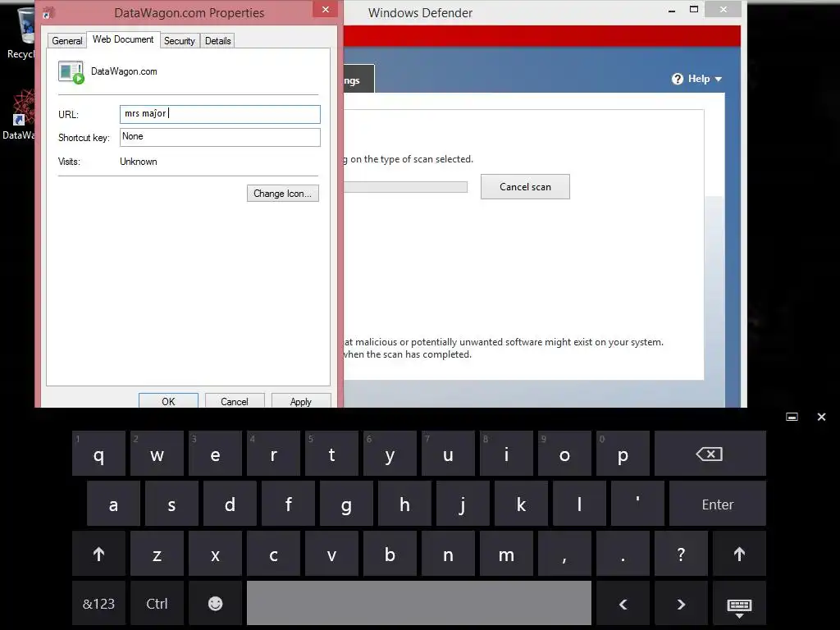Viewport: 840px width, 630px height.
Task: Tap the y key
Action: (x=390, y=454)
